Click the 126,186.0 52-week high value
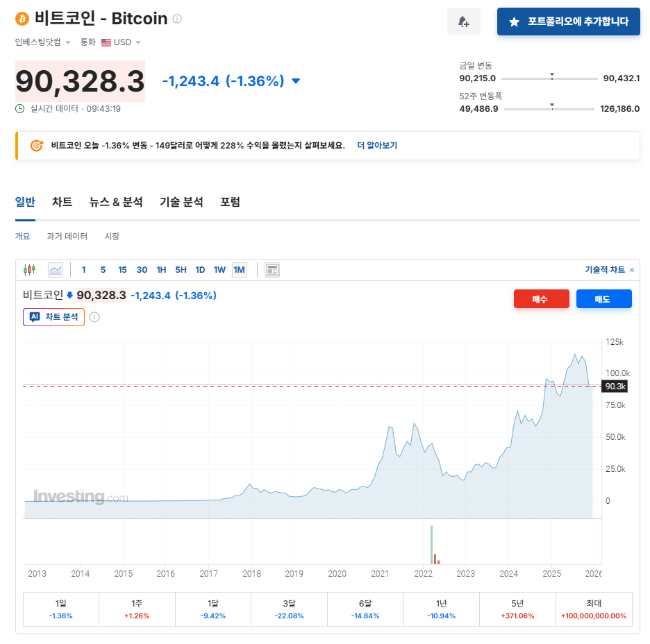Image resolution: width=650 pixels, height=644 pixels. (619, 108)
